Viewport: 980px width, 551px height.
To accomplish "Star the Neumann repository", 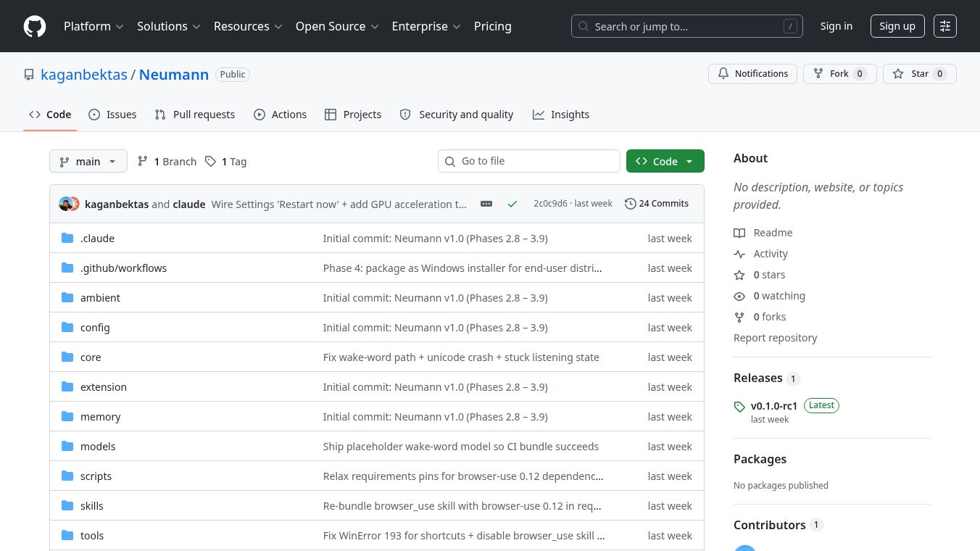I will click(x=919, y=74).
